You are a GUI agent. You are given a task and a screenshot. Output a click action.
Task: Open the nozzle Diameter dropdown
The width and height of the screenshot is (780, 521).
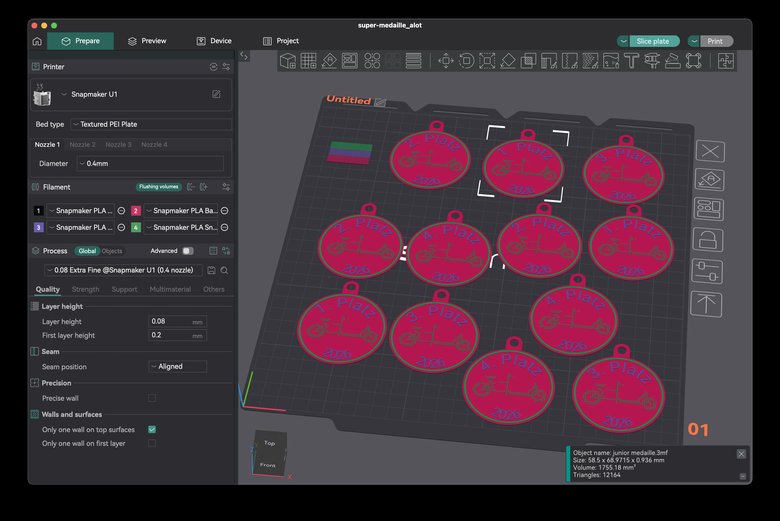[150, 163]
